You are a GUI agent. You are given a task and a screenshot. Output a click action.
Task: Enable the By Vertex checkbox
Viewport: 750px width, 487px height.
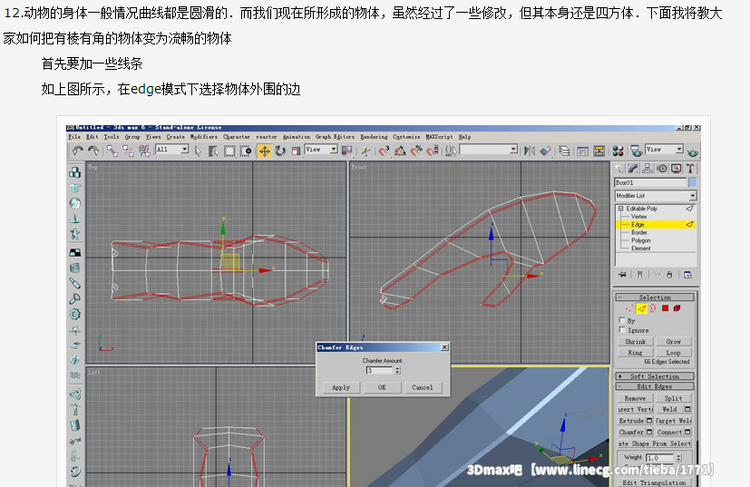point(622,320)
